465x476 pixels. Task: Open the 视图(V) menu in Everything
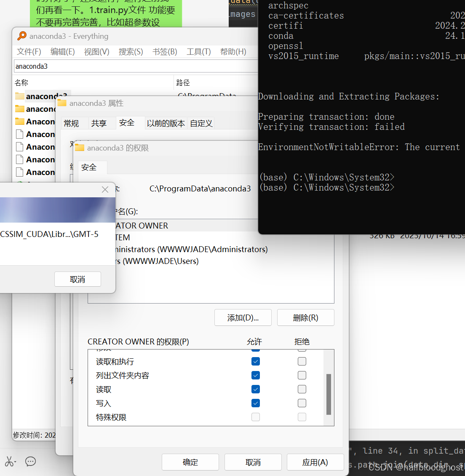pos(96,51)
